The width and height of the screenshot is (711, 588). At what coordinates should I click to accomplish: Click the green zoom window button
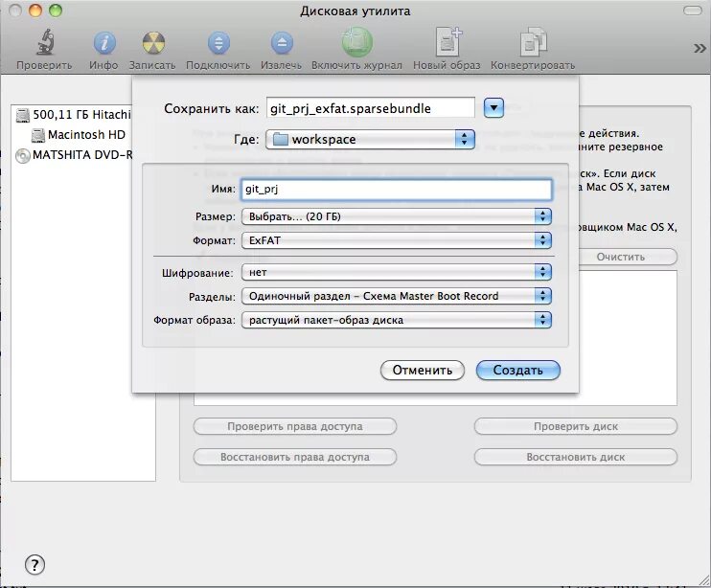click(56, 11)
